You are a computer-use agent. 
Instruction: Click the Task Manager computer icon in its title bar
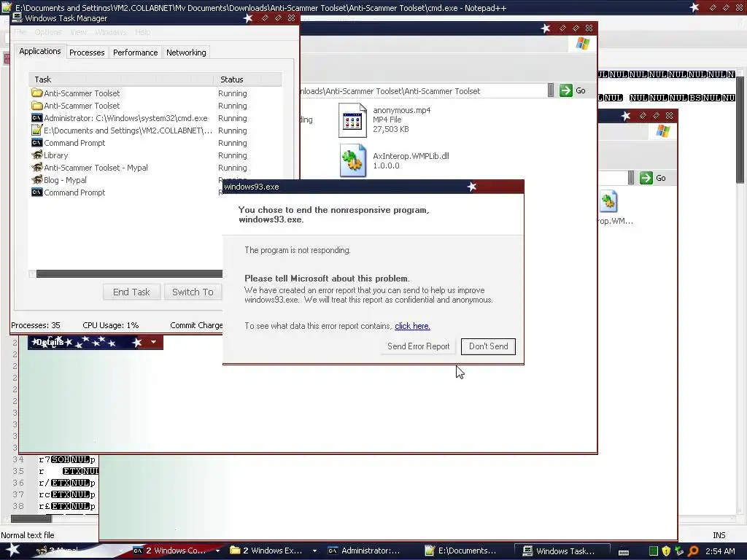tap(18, 17)
